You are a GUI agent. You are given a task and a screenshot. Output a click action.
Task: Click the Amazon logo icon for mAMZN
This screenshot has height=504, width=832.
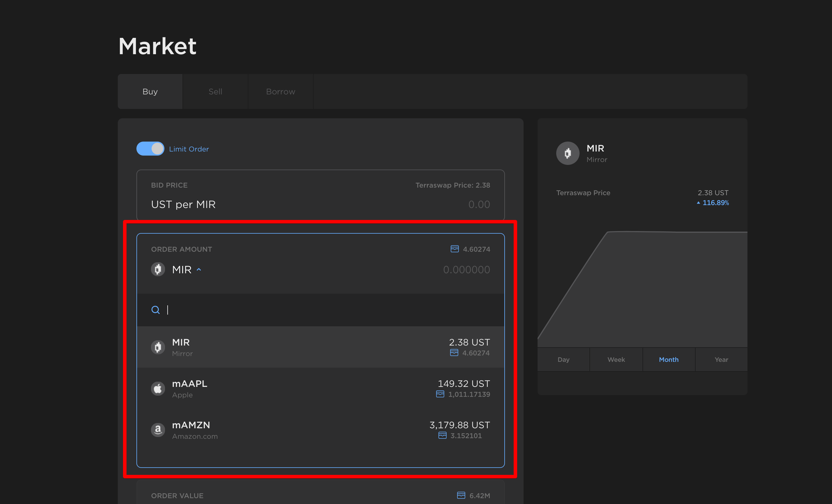(x=158, y=430)
